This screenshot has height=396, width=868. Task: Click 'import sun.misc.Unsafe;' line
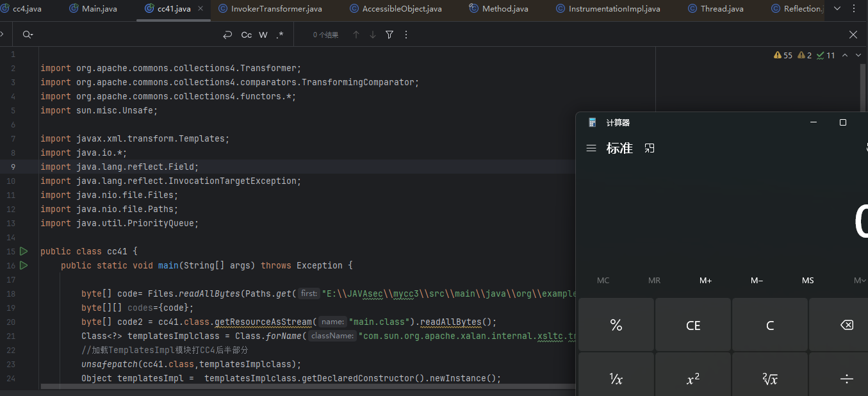99,110
